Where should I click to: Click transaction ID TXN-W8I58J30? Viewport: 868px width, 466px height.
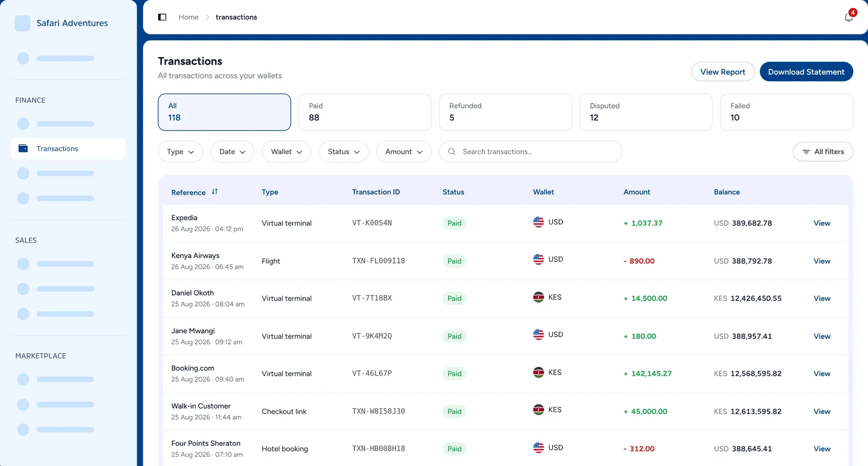[378, 411]
